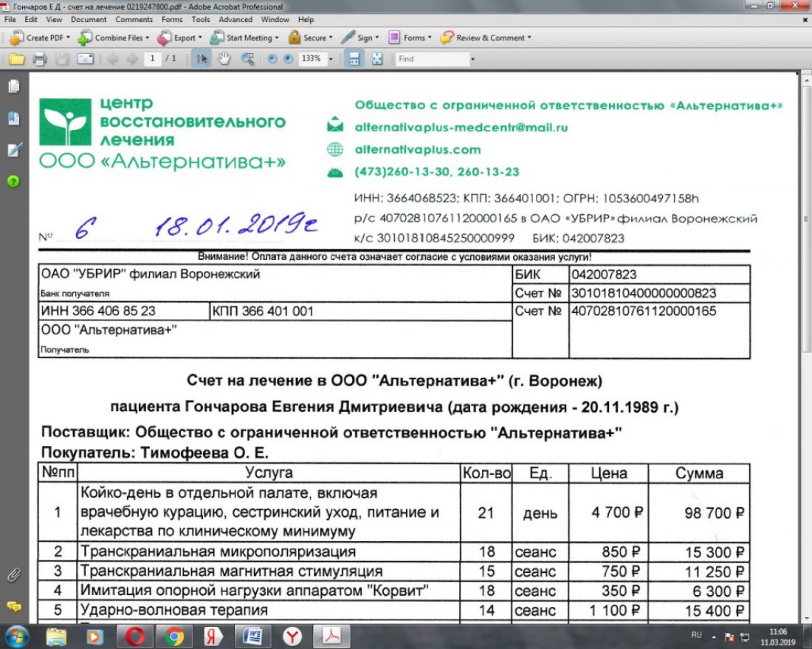Click the Save floppy disk icon
The height and width of the screenshot is (649, 812).
coord(62,59)
